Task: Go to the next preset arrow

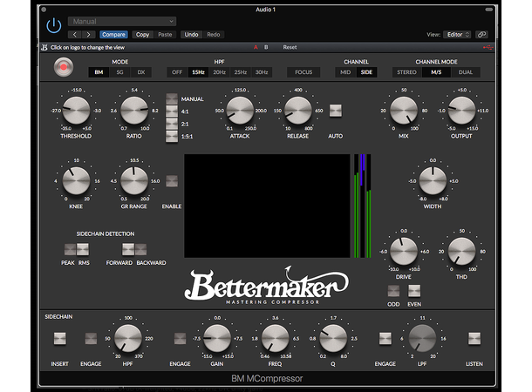Action: click(x=89, y=35)
